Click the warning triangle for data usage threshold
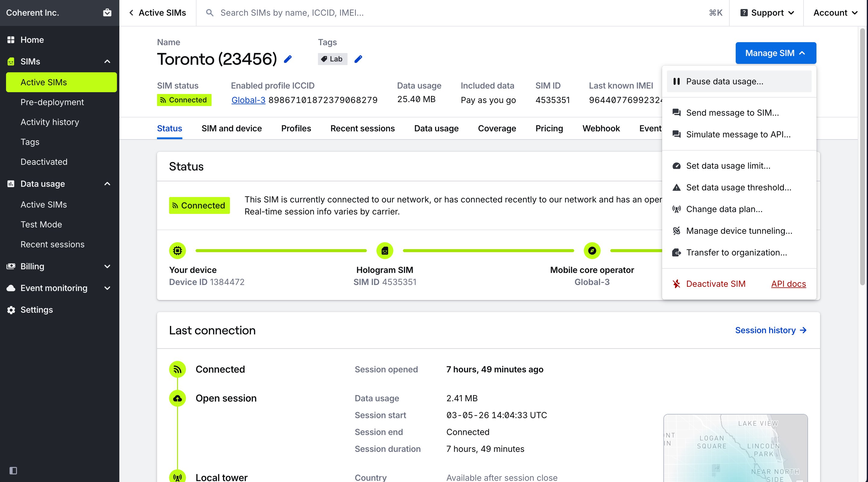Image resolution: width=868 pixels, height=482 pixels. tap(676, 187)
